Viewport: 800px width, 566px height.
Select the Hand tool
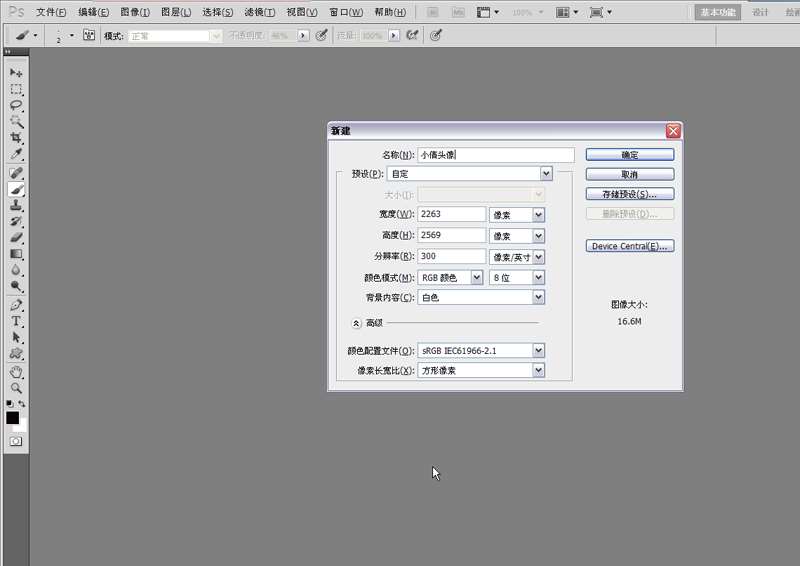coord(16,371)
